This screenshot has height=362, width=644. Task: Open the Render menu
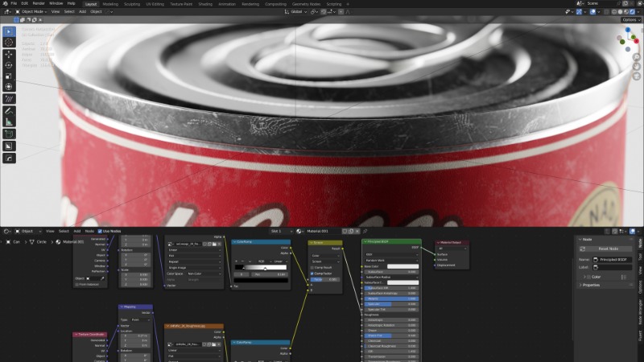pos(38,3)
